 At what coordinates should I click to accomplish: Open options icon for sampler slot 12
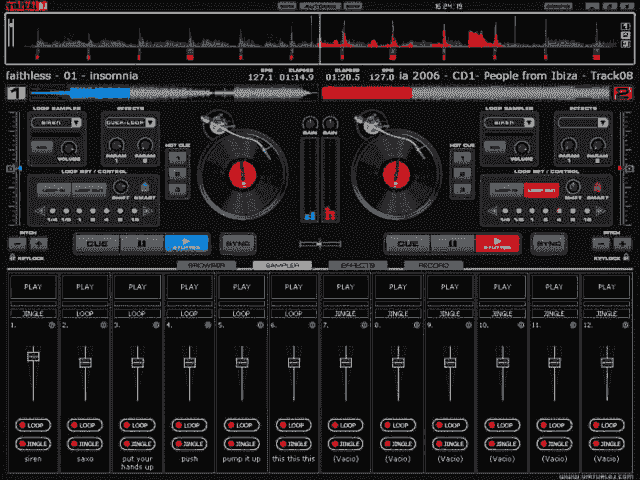pos(625,325)
